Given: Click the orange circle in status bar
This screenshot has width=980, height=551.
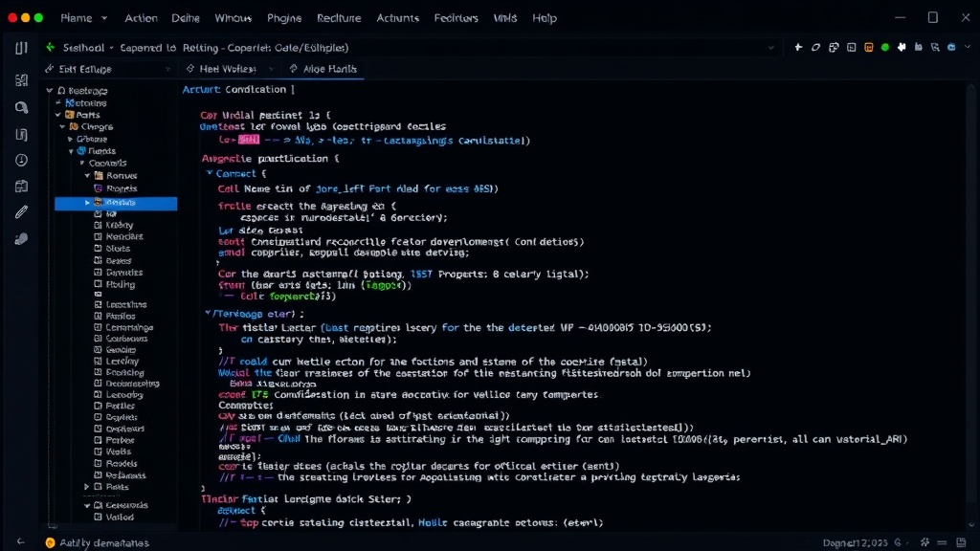Looking at the screenshot, I should [x=50, y=543].
